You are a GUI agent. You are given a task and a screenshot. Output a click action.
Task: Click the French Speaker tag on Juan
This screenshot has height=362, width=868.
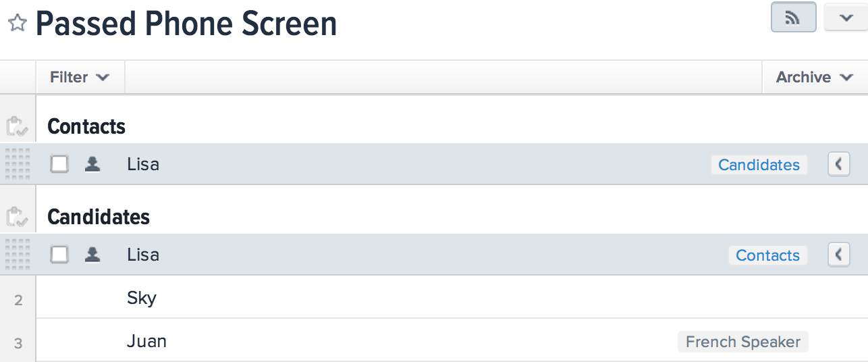(x=742, y=342)
